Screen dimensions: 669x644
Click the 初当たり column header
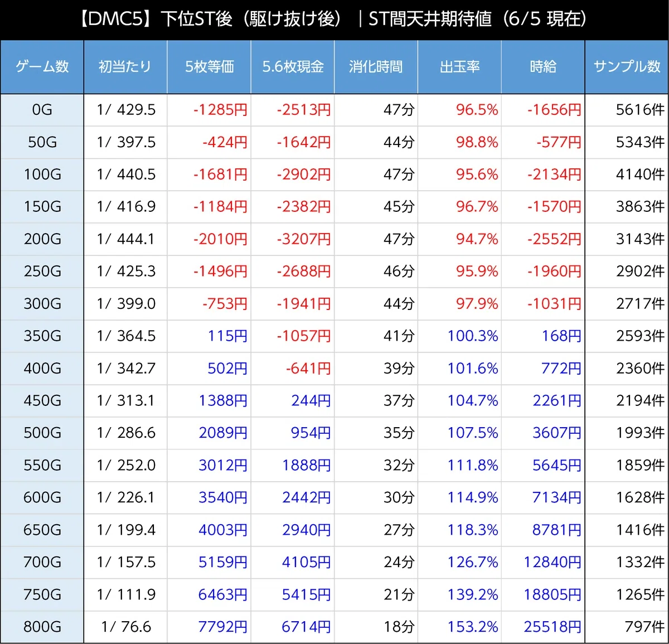[x=125, y=67]
